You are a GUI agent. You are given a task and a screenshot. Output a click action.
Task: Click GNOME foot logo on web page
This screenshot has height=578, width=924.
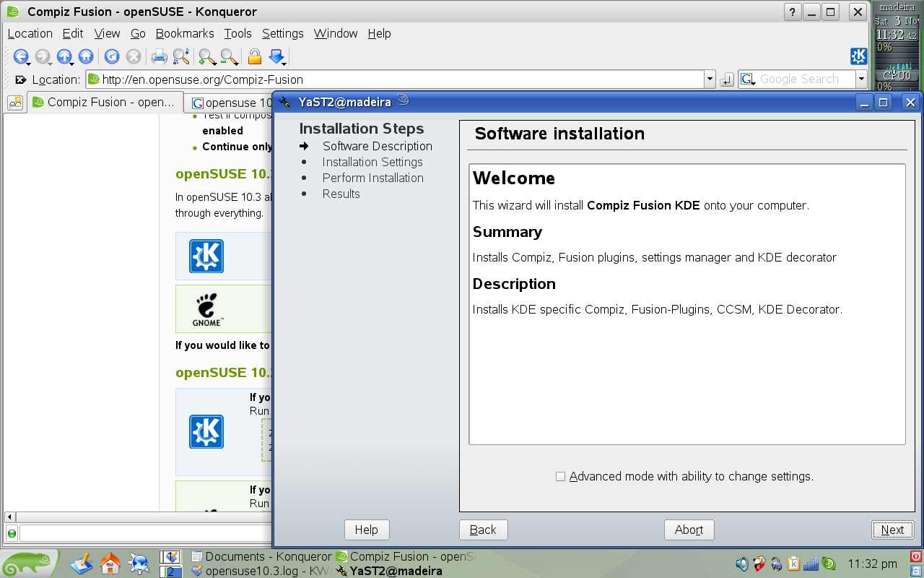tap(207, 309)
